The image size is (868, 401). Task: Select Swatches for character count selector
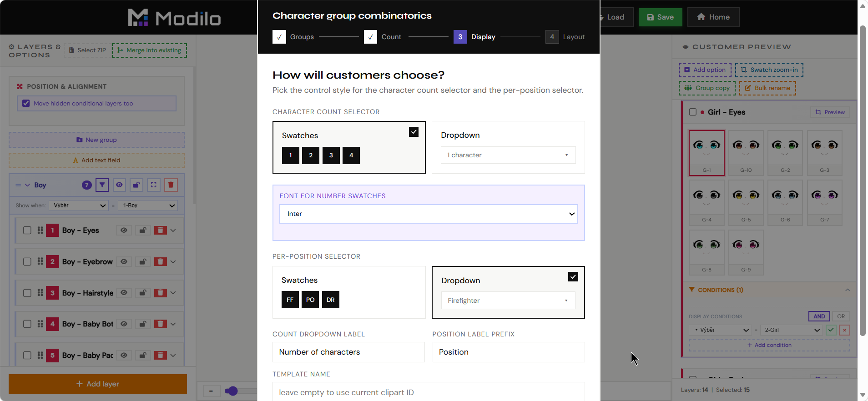coord(349,147)
